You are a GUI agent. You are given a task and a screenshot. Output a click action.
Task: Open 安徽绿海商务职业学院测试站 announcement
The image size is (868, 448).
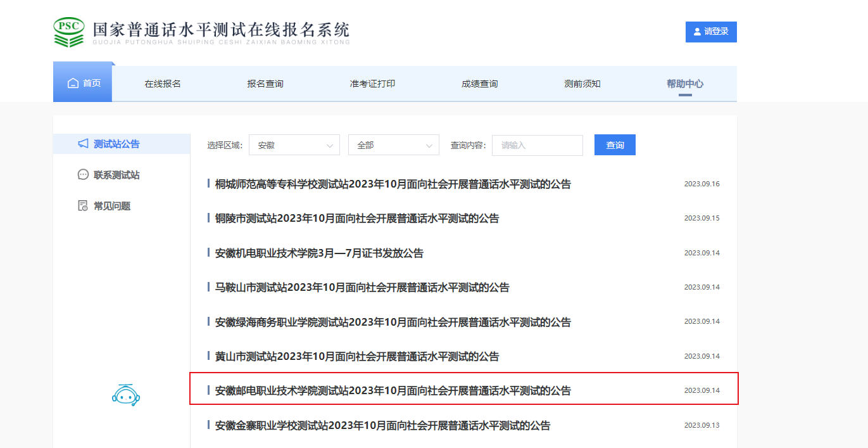(393, 322)
